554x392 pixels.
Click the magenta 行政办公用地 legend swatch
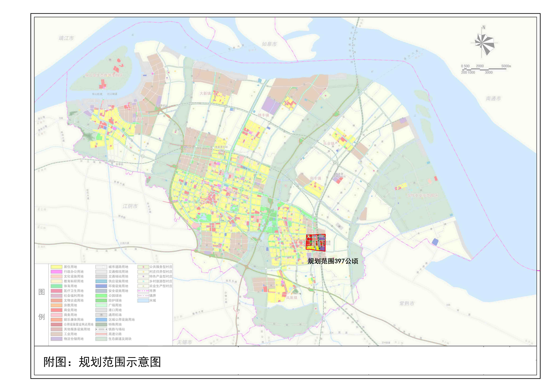tap(56, 272)
